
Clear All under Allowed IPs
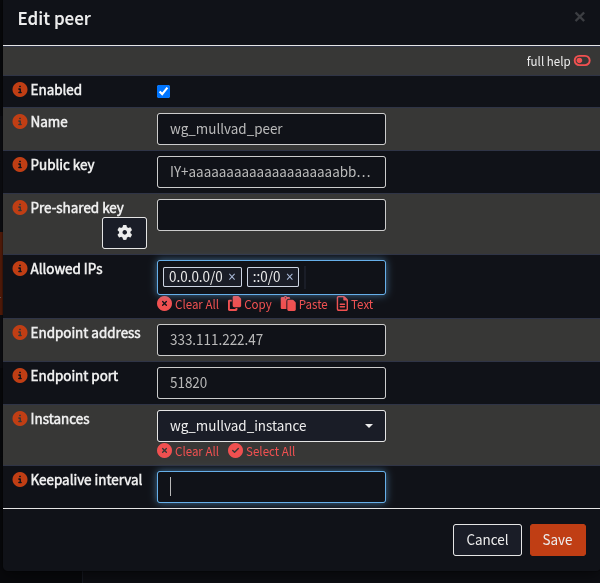click(x=188, y=305)
